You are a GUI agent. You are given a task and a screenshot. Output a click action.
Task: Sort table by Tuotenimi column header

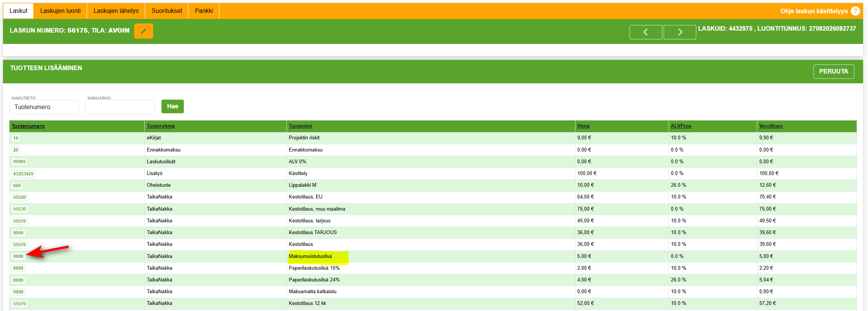click(x=300, y=126)
